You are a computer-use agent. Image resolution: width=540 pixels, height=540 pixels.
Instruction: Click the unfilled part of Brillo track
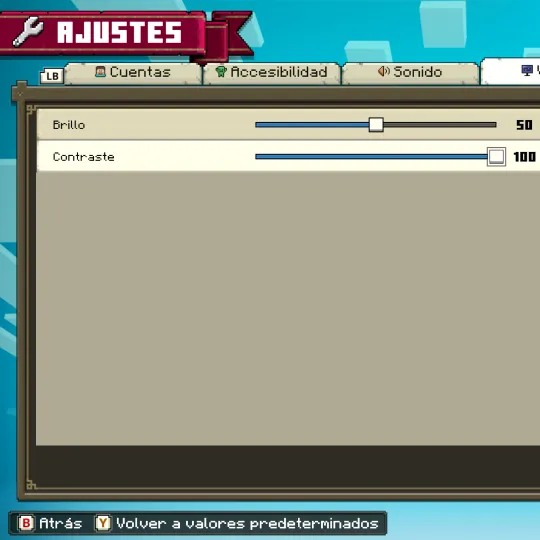point(440,125)
